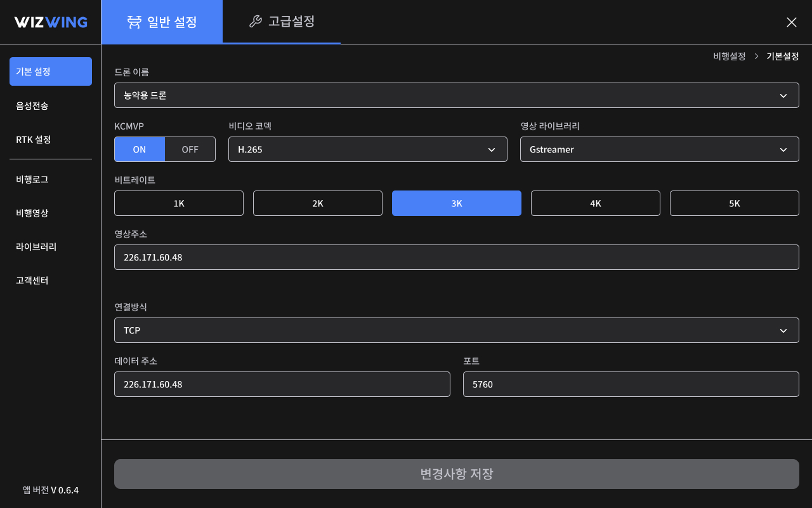Turn KCMVP ON
Screen dimensions: 812x508
point(140,149)
